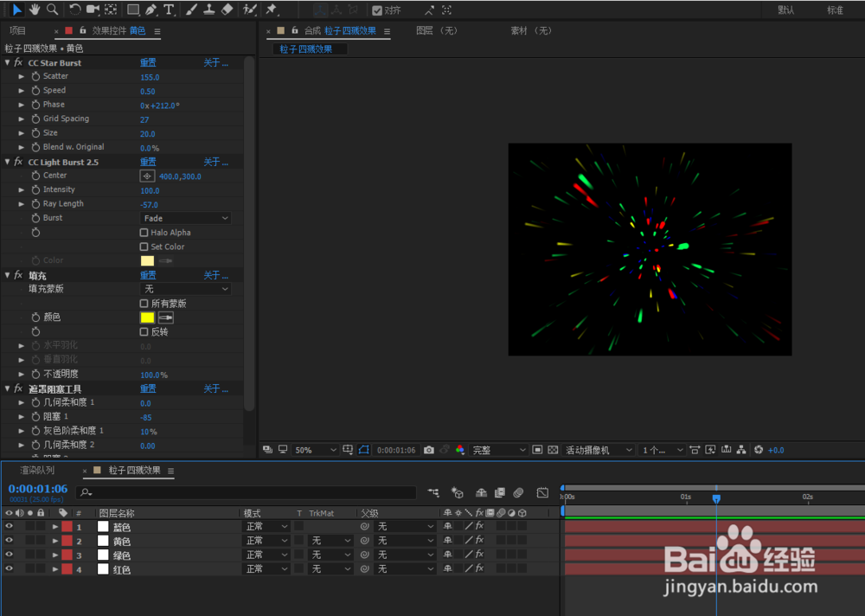Open the 50% magnification dropdown
Image resolution: width=865 pixels, height=616 pixels.
pyautogui.click(x=315, y=450)
